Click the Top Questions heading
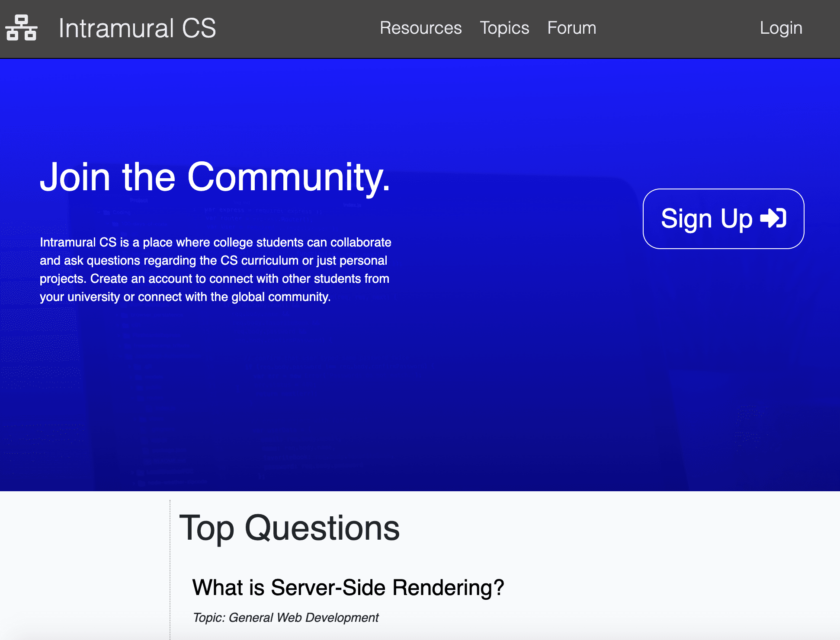This screenshot has width=840, height=640. point(289,528)
